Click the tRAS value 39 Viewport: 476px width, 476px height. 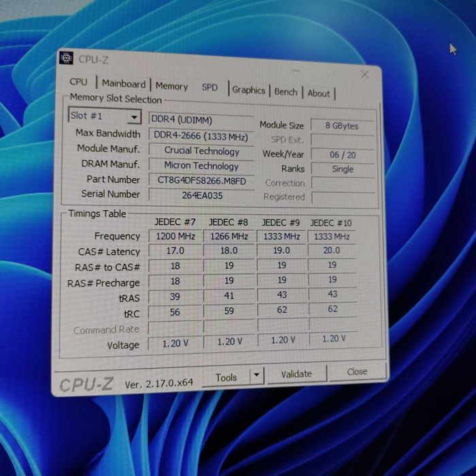tap(175, 296)
